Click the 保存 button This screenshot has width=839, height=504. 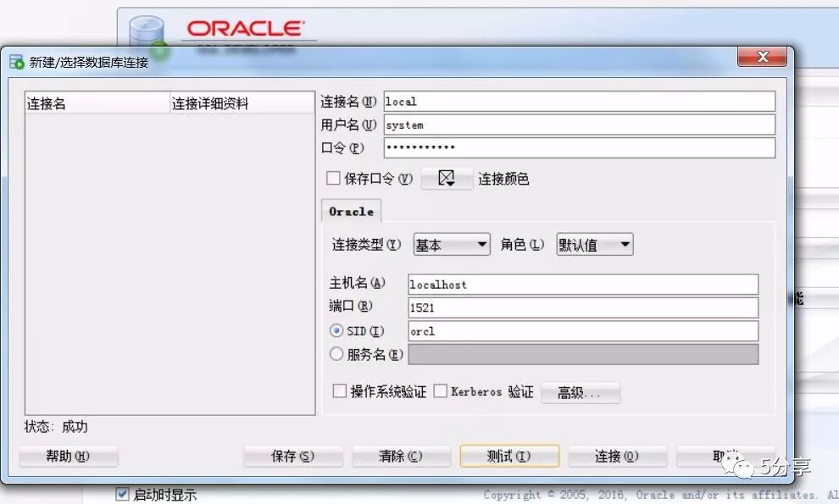[x=292, y=457]
